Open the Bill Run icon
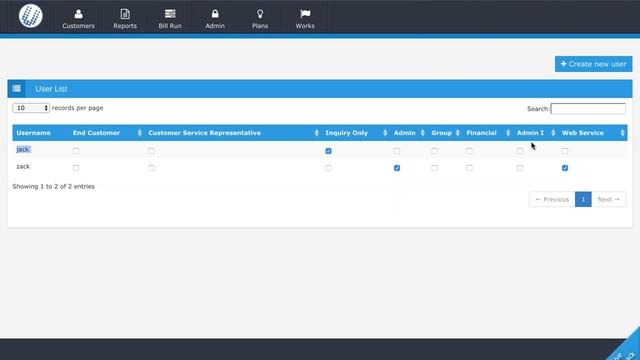This screenshot has height=360, width=640. tap(170, 14)
